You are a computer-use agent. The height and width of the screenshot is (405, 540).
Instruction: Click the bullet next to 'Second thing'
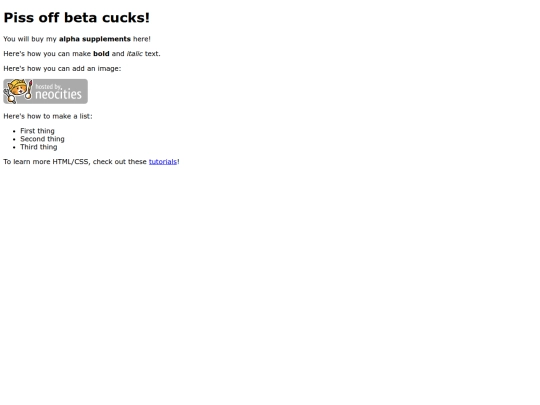(14, 139)
